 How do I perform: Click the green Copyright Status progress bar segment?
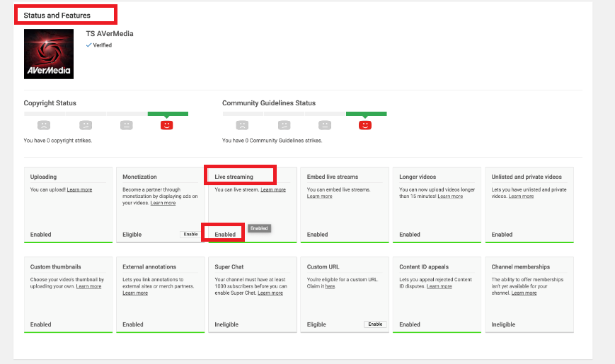tap(168, 114)
